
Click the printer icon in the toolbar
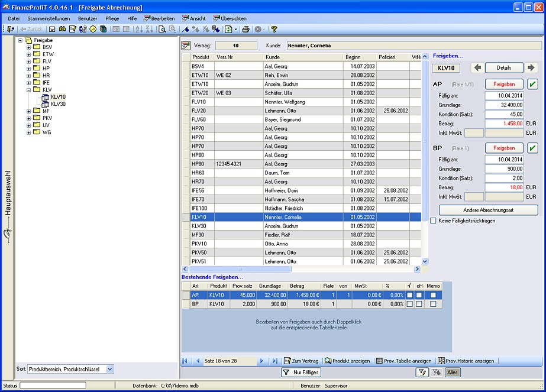point(245,29)
